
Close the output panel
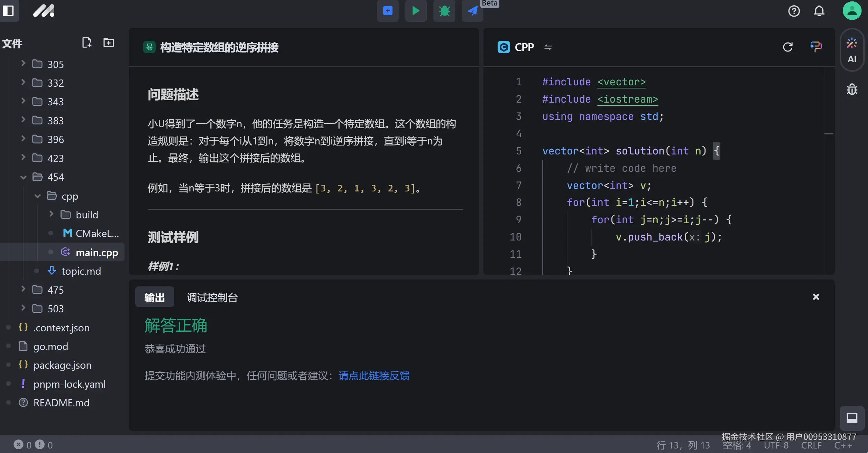click(816, 297)
